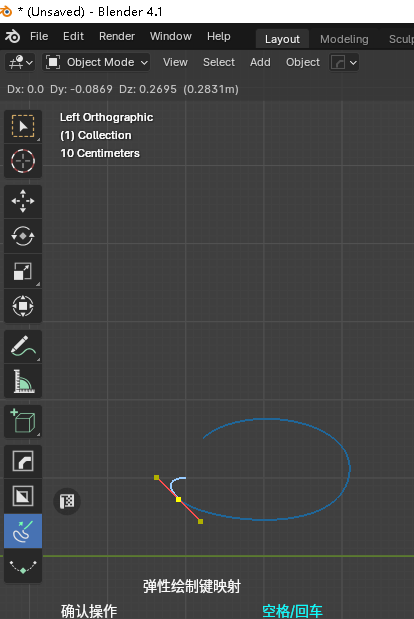Screen dimensions: 414x619
Task: Click the rounded corner add-on tool icon
Action: [x=23, y=461]
